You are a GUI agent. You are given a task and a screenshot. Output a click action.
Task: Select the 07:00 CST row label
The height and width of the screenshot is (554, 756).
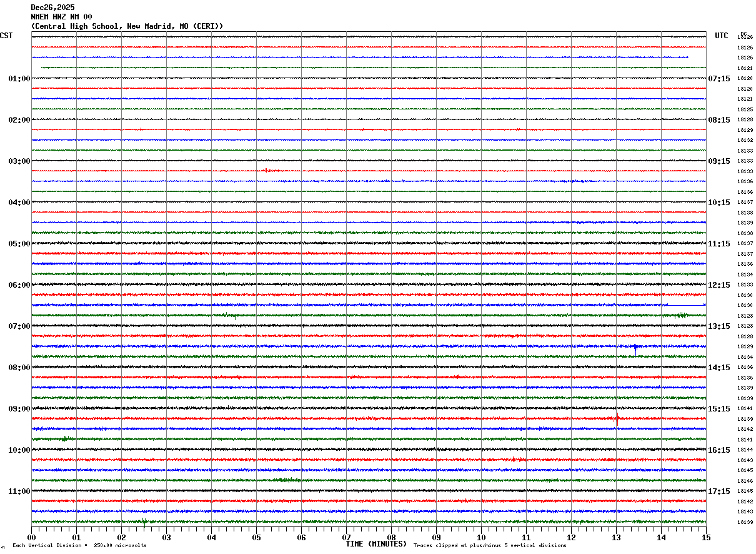tap(19, 326)
